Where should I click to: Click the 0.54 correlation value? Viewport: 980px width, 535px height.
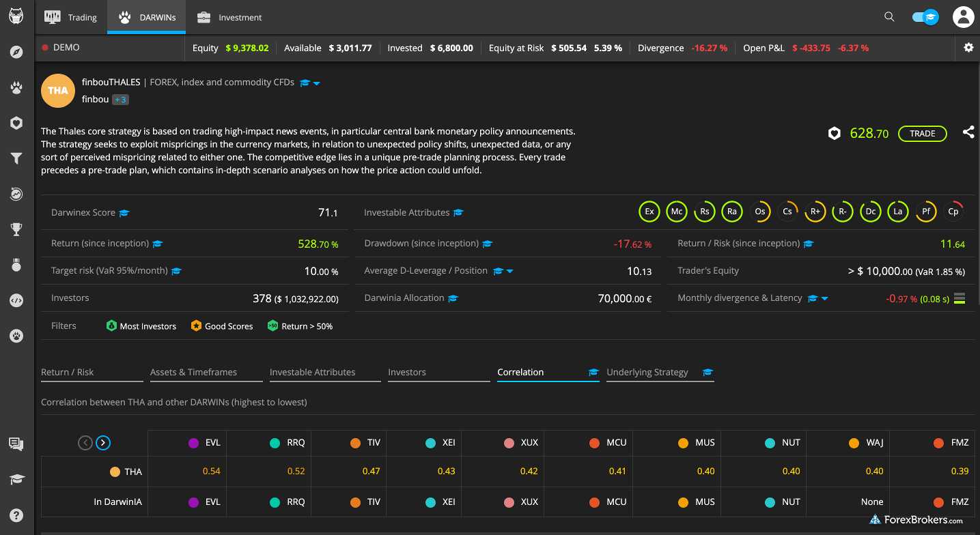(x=212, y=472)
